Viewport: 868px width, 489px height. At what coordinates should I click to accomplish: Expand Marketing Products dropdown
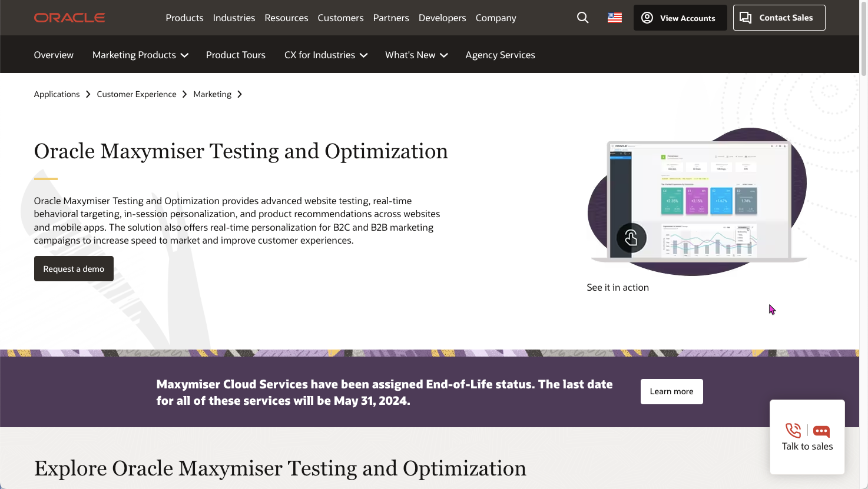coord(140,55)
